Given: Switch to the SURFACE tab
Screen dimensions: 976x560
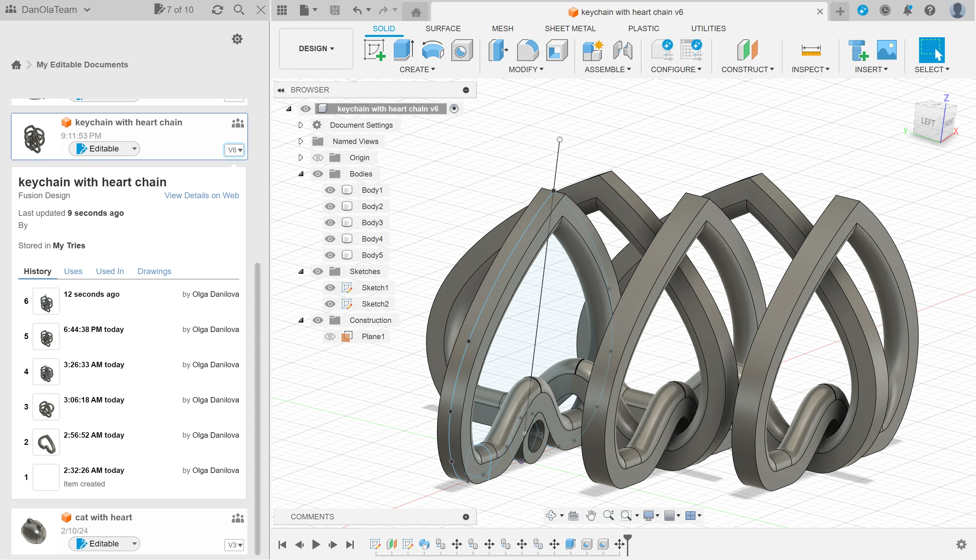Looking at the screenshot, I should [443, 28].
